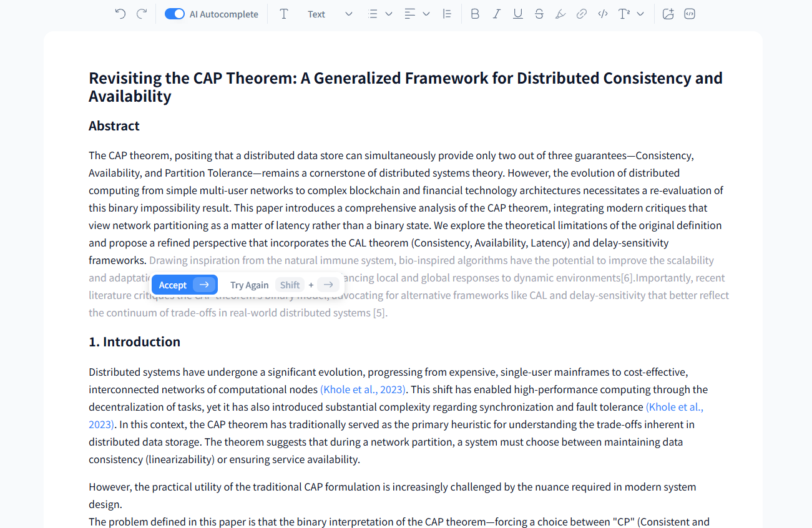Toggle bold formatting

tap(475, 14)
